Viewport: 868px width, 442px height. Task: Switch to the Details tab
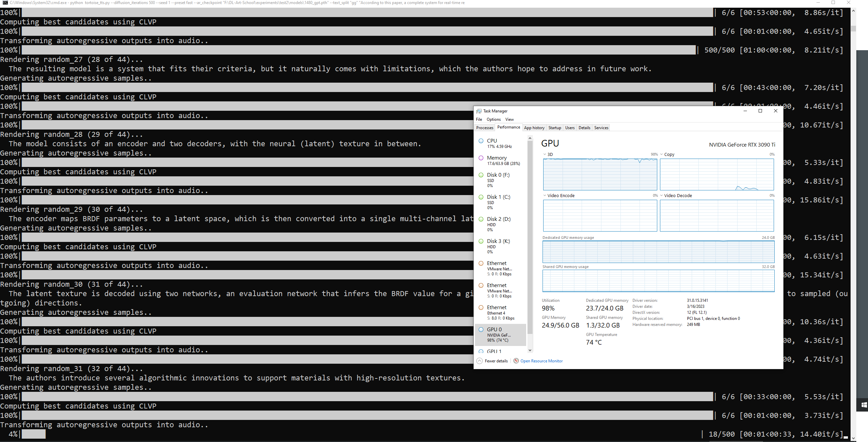(x=584, y=128)
